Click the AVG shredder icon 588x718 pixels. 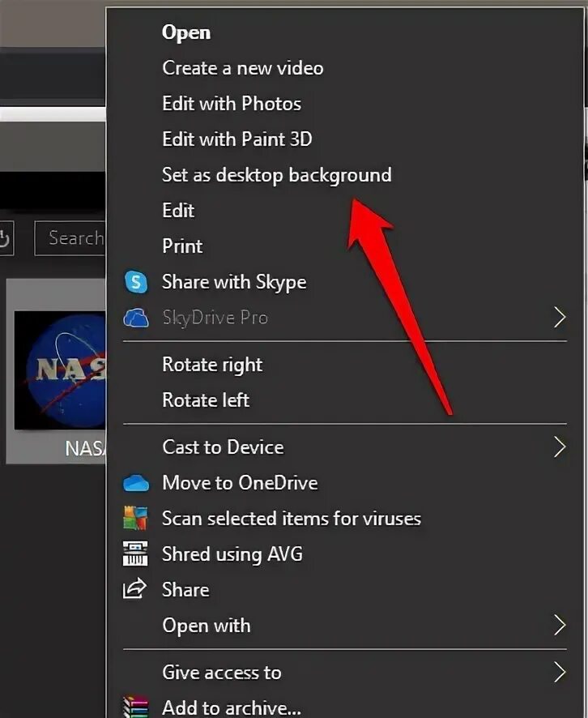click(136, 554)
